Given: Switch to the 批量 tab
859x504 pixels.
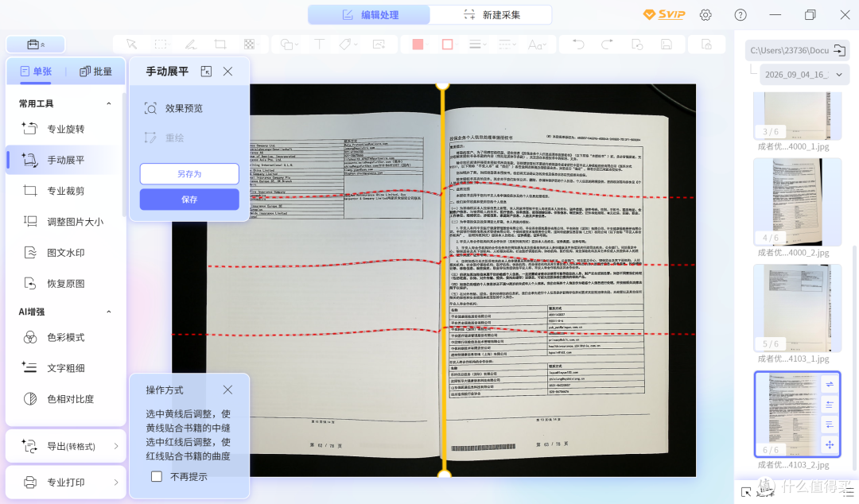Looking at the screenshot, I should click(96, 72).
